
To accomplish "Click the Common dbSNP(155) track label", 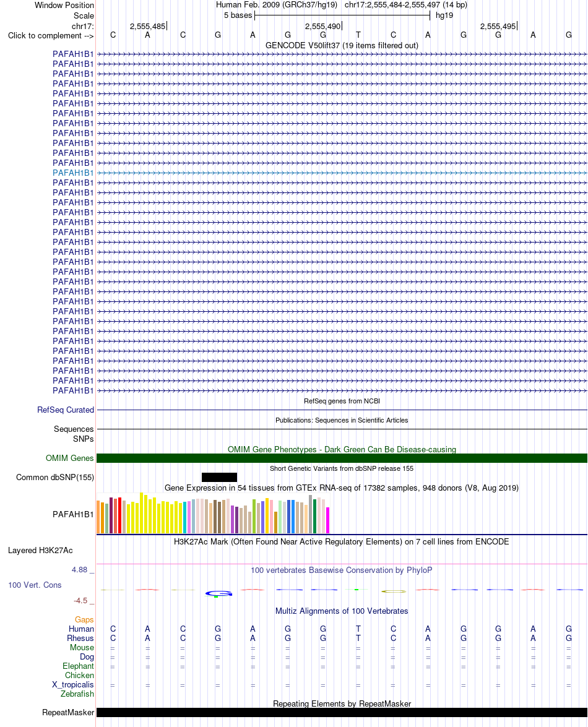I will (55, 477).
